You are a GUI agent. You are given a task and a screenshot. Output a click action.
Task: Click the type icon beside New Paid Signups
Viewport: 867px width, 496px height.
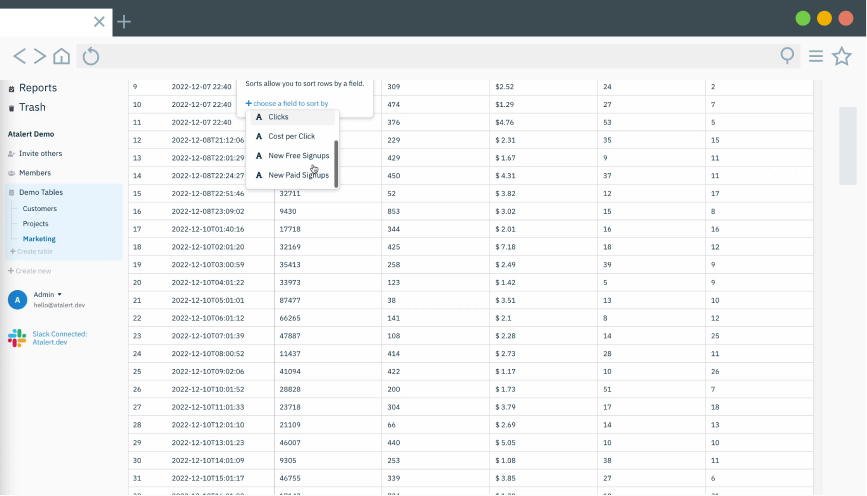(x=259, y=175)
